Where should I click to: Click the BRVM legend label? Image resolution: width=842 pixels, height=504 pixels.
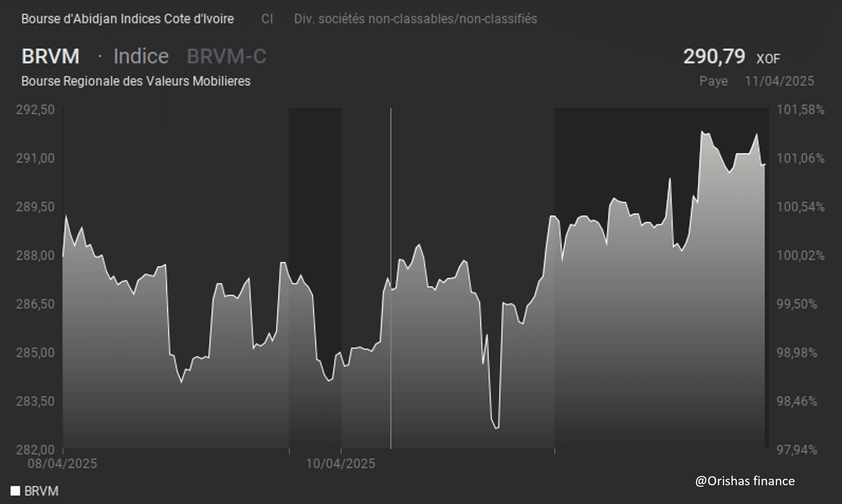click(x=42, y=491)
